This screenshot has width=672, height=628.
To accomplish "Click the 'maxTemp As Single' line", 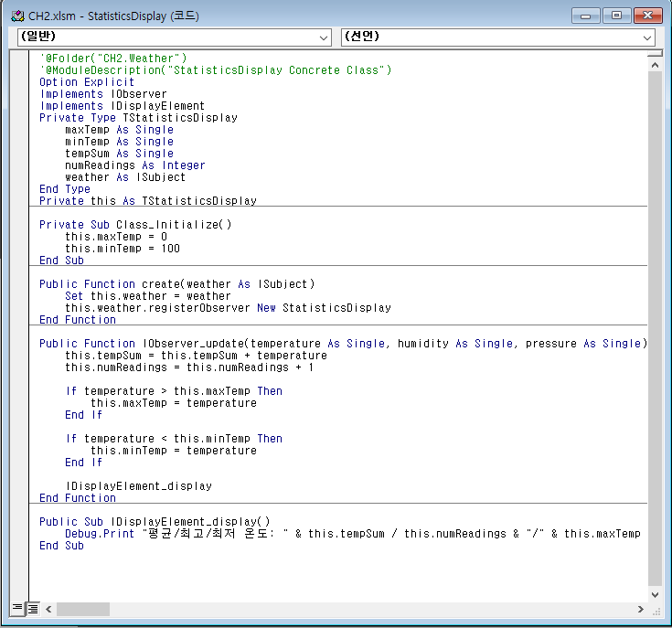I will point(119,130).
